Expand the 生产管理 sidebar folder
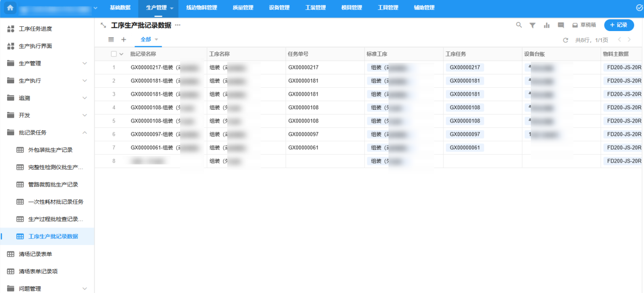Viewport: 644px width, 293px height. point(47,63)
